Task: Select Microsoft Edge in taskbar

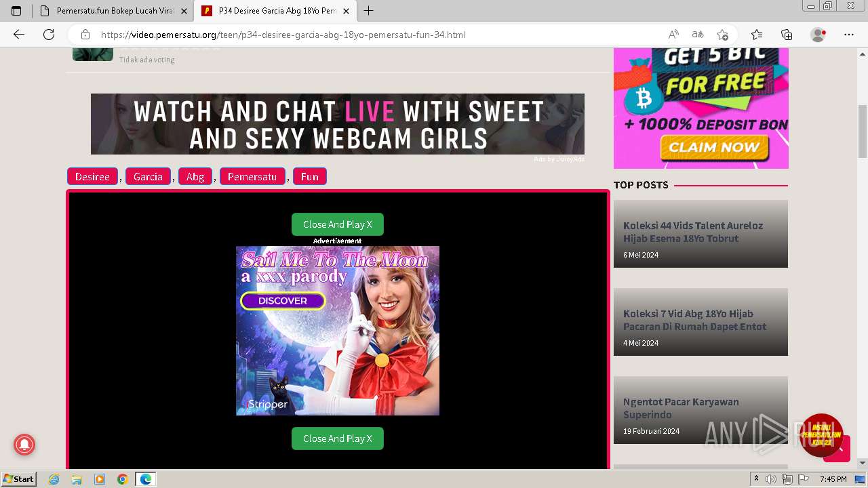Action: (x=146, y=479)
